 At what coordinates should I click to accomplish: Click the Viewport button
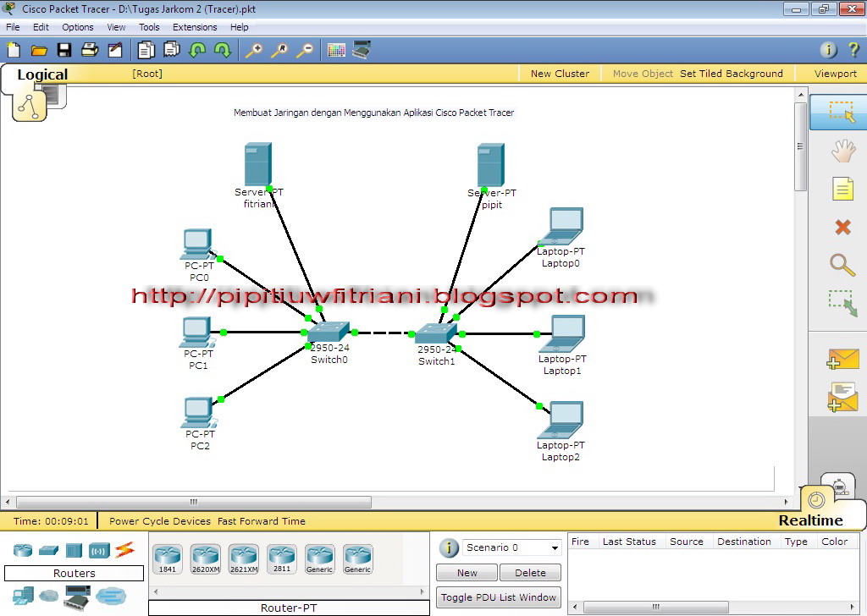point(835,74)
